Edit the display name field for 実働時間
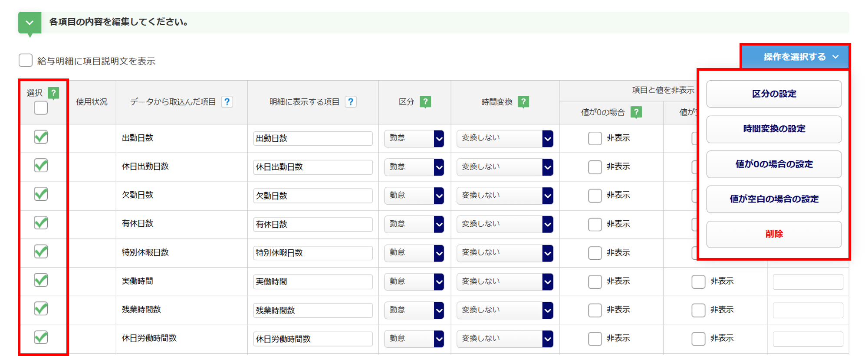 click(x=313, y=281)
